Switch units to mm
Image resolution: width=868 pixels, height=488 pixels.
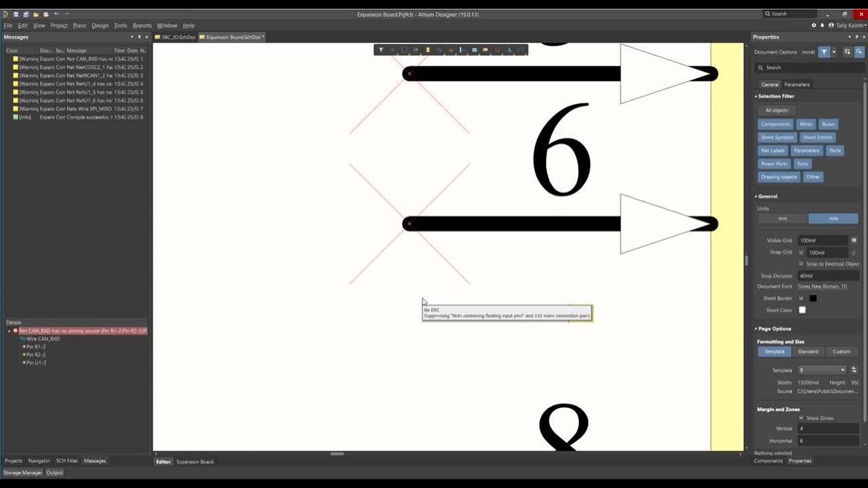pyautogui.click(x=783, y=218)
